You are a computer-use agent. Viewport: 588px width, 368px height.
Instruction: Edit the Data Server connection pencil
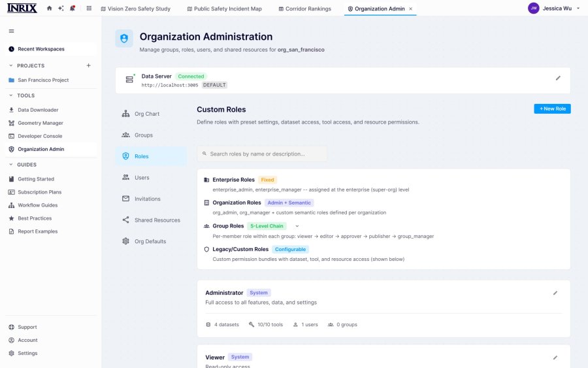(558, 78)
